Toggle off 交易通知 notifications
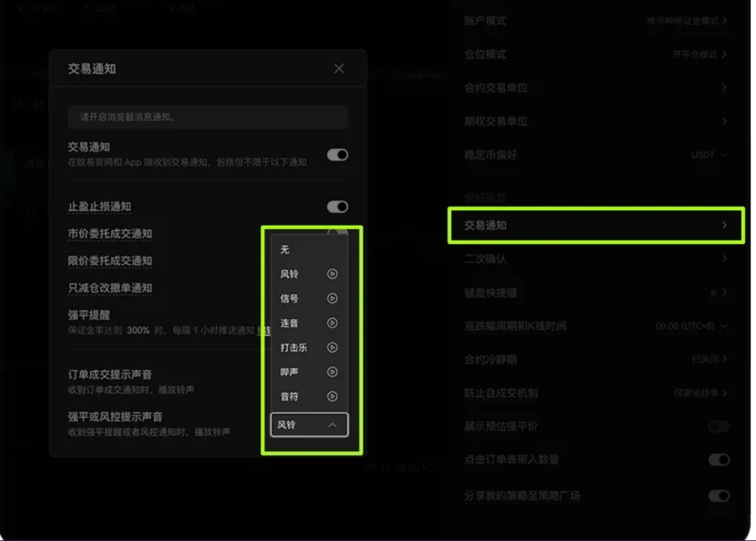 pos(337,154)
